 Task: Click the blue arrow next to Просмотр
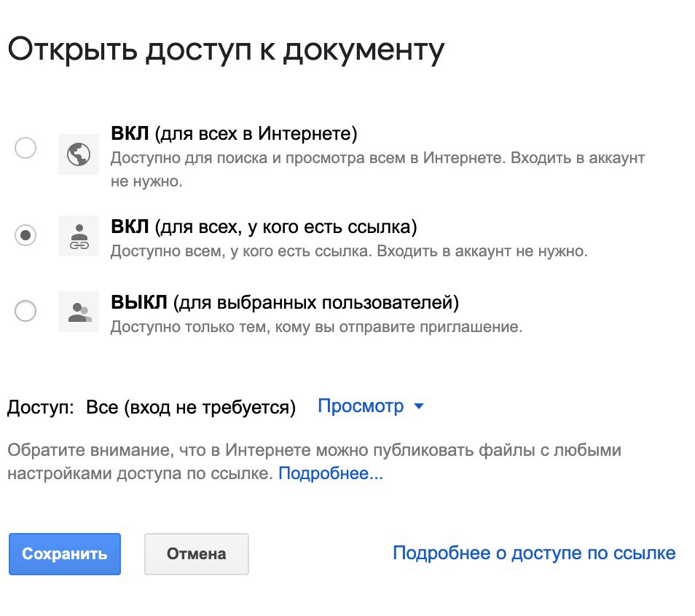pos(418,407)
